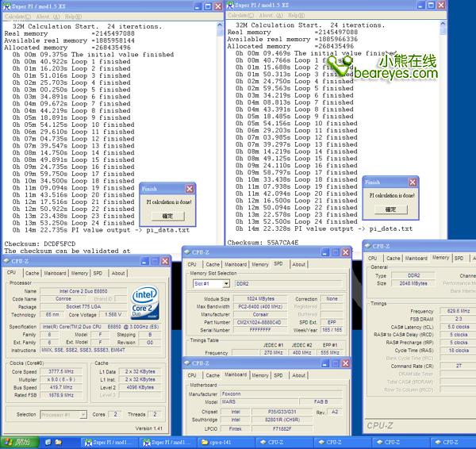Open About tab in CPU-Z SPD window

299,264
